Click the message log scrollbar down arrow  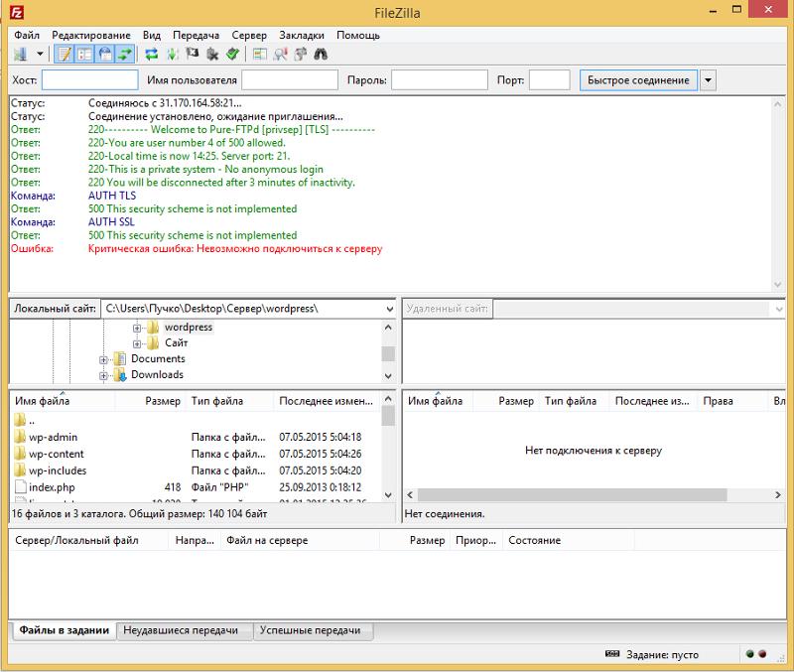tap(778, 285)
